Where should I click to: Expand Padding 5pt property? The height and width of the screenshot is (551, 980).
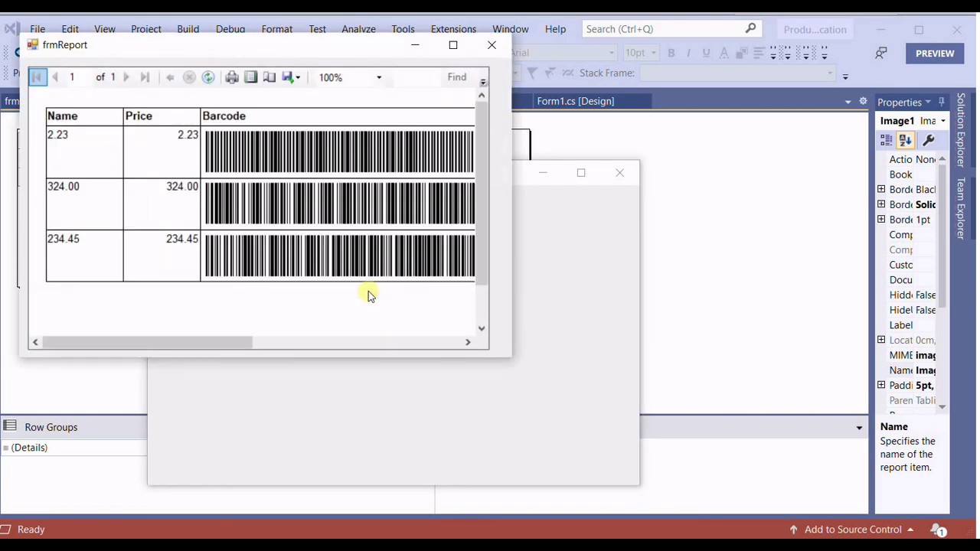[881, 385]
